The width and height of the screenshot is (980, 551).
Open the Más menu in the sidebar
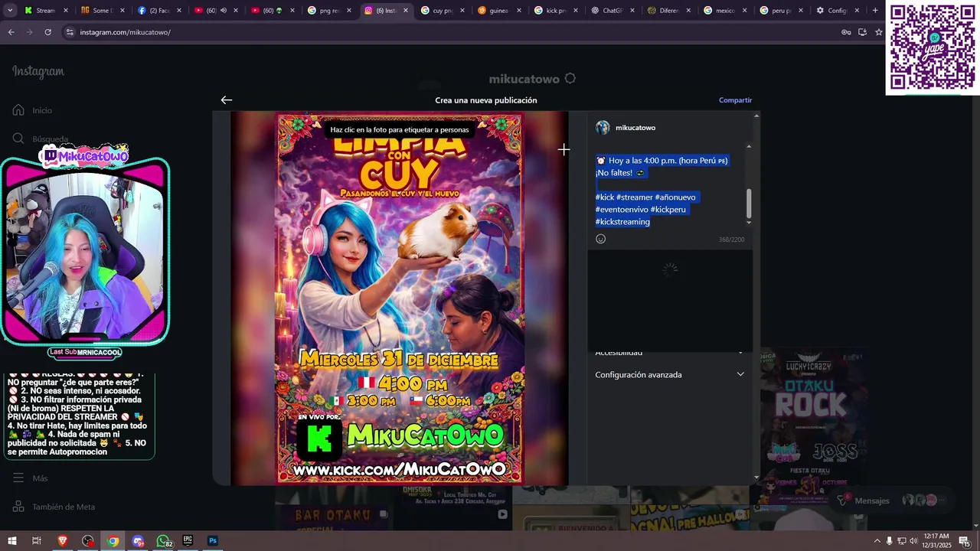coord(31,478)
